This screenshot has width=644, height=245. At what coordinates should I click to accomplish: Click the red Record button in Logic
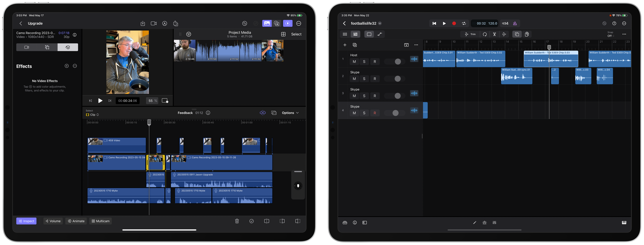(454, 23)
